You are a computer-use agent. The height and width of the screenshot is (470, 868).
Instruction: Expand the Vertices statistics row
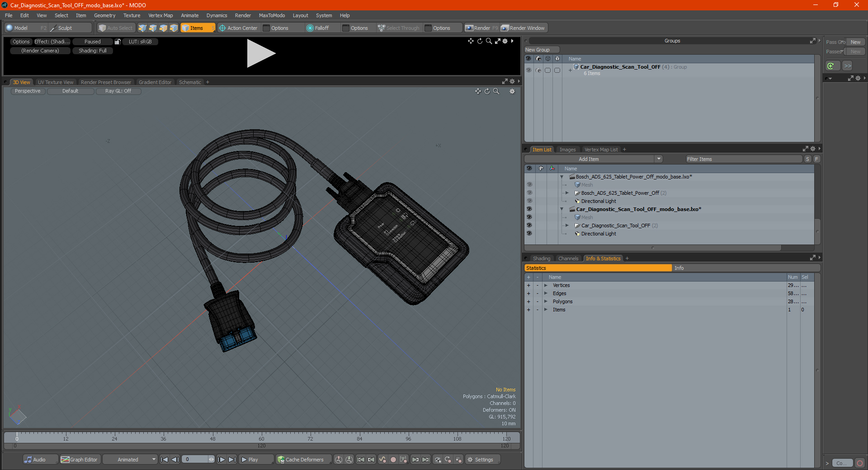pos(546,286)
